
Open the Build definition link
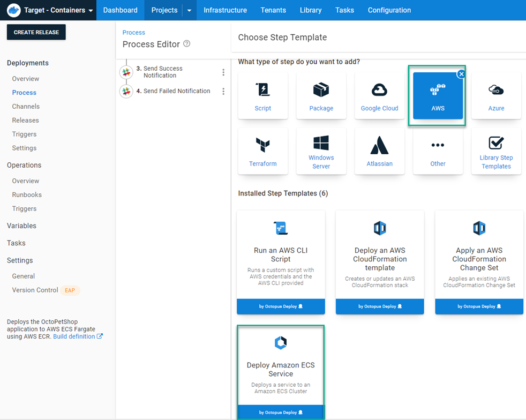click(75, 336)
